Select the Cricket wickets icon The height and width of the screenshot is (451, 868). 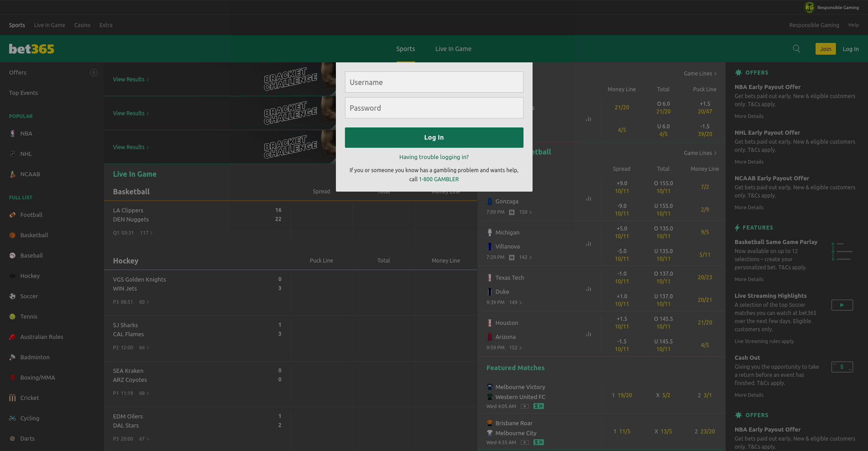[12, 398]
